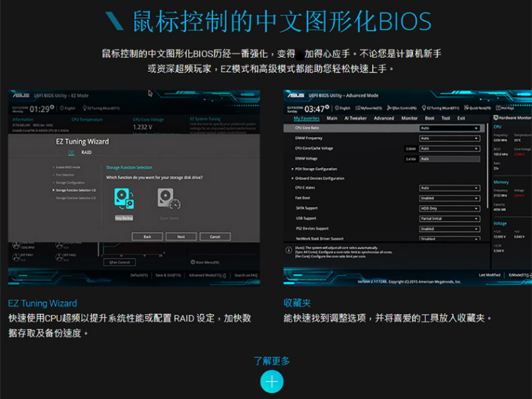Open the DRAM Frequency dropdown
532x399 pixels.
point(450,138)
